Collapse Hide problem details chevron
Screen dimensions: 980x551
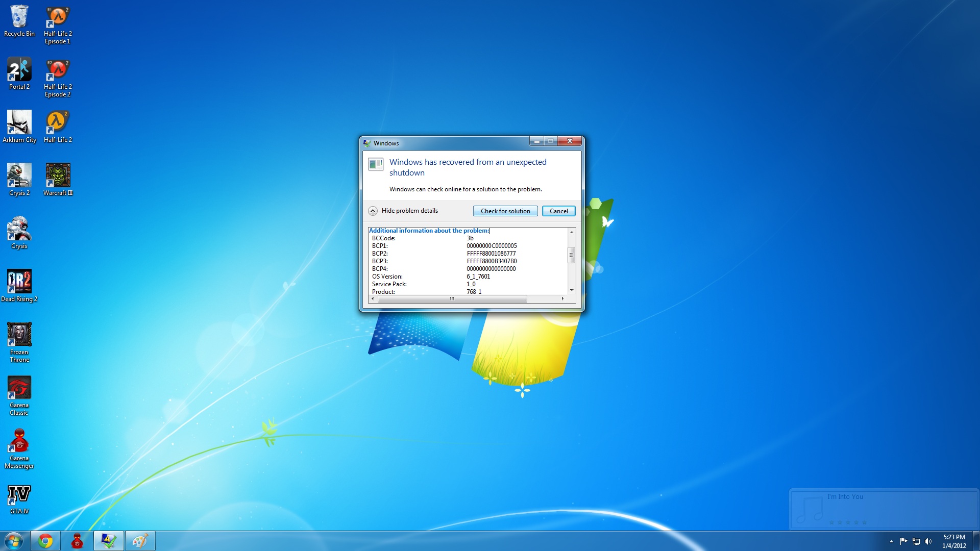[373, 211]
